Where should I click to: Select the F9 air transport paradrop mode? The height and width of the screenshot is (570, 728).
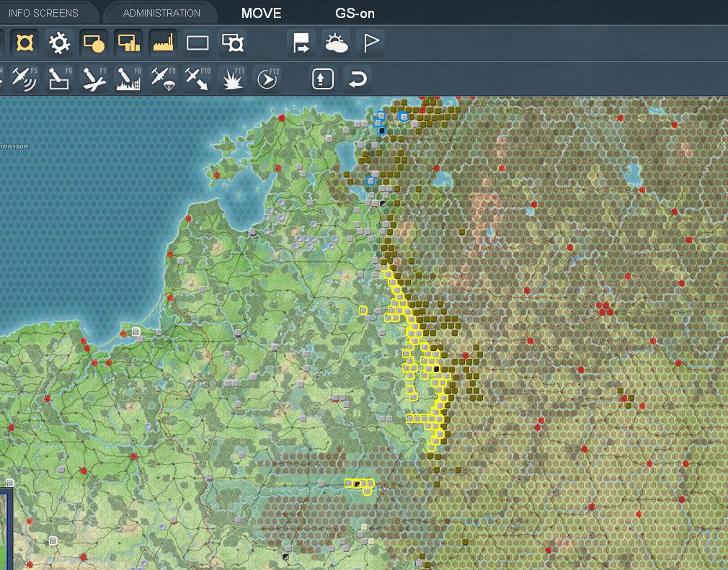click(163, 79)
